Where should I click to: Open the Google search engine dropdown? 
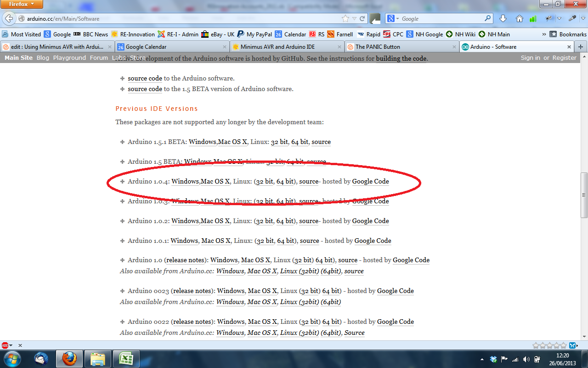click(x=393, y=19)
